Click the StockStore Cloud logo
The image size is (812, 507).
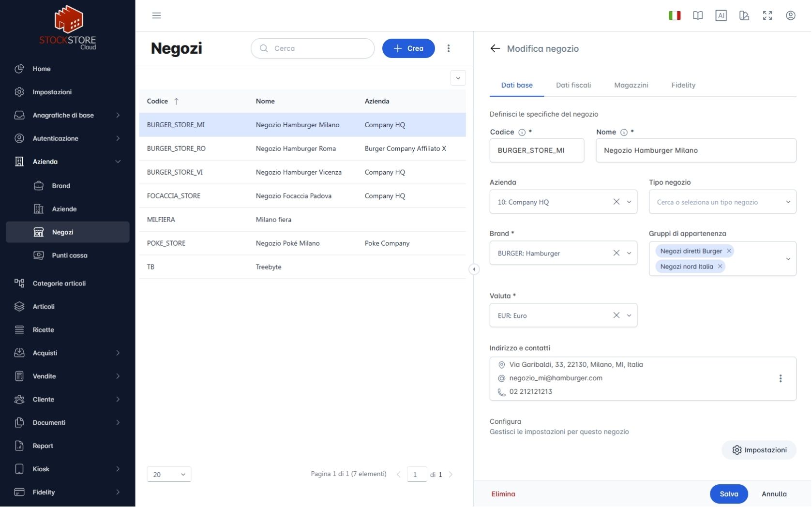[68, 28]
